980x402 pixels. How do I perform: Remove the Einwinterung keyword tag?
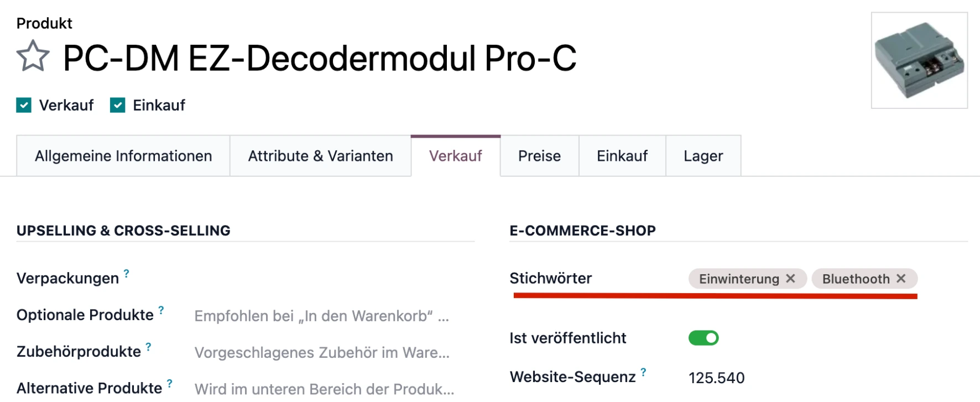790,279
